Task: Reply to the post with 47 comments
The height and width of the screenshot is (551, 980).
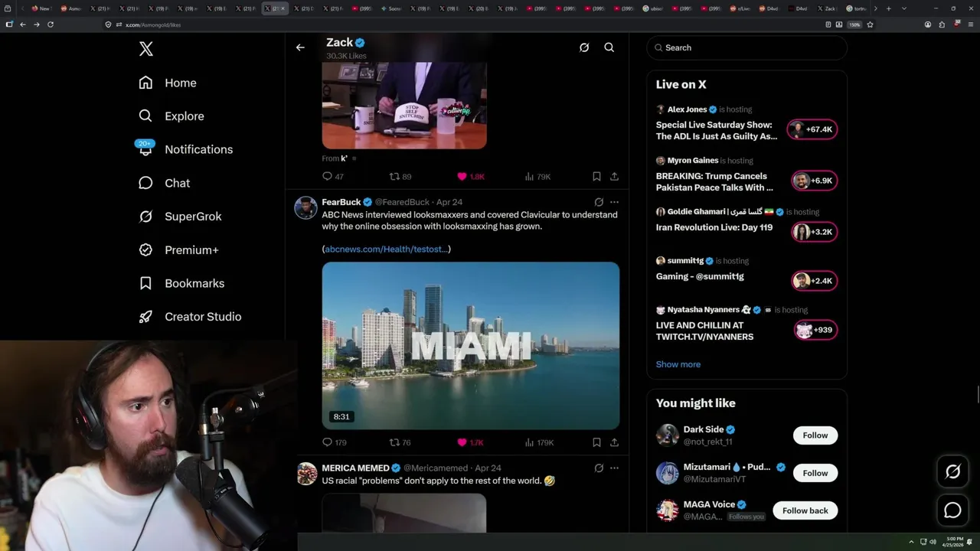Action: pyautogui.click(x=333, y=177)
